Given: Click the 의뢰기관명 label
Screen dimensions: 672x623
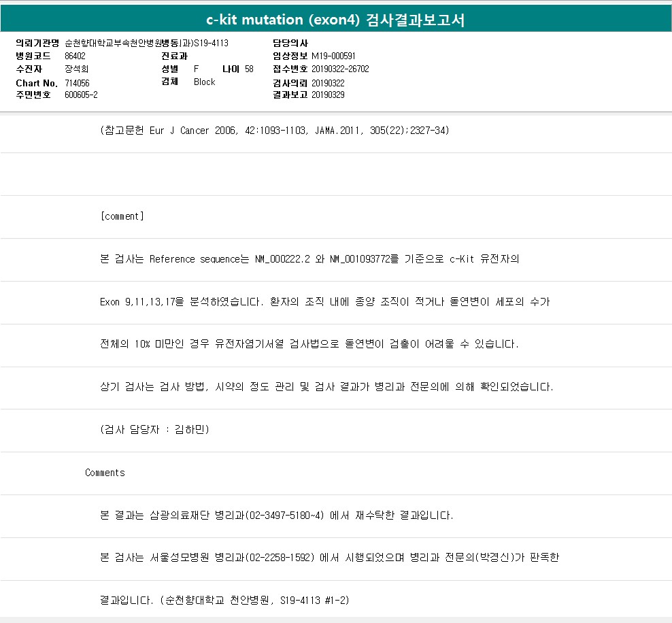Looking at the screenshot, I should pyautogui.click(x=37, y=43).
